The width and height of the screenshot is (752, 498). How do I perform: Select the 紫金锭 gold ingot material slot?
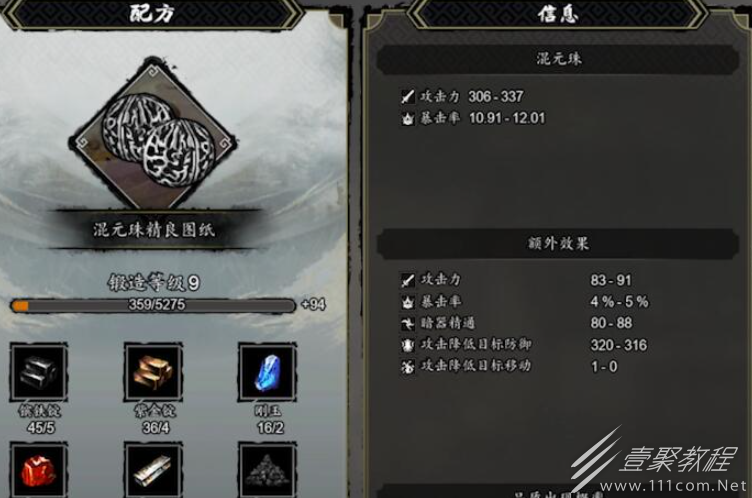point(153,372)
